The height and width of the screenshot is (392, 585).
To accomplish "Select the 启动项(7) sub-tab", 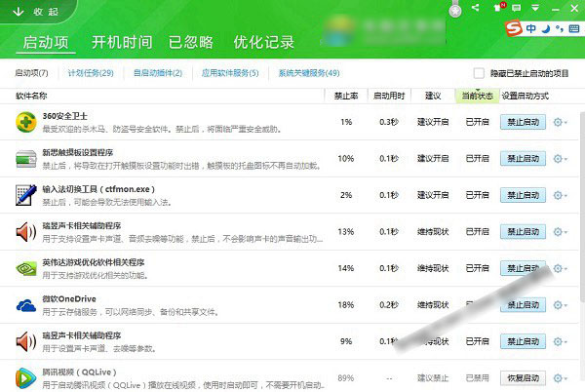I will point(32,73).
